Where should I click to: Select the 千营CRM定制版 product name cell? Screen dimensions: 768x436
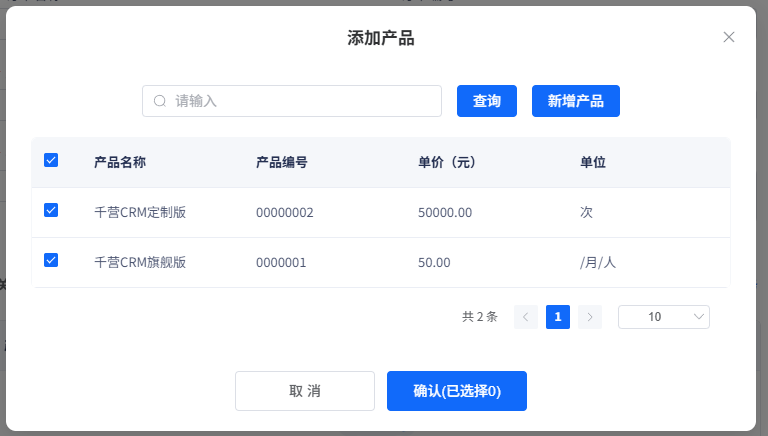[140, 212]
